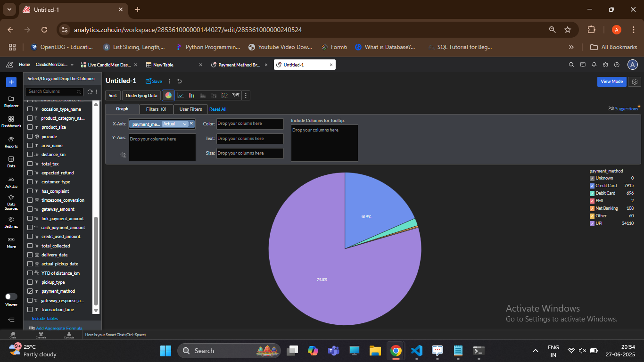Open Visual Studio Code from taskbar
644x362 pixels.
417,351
